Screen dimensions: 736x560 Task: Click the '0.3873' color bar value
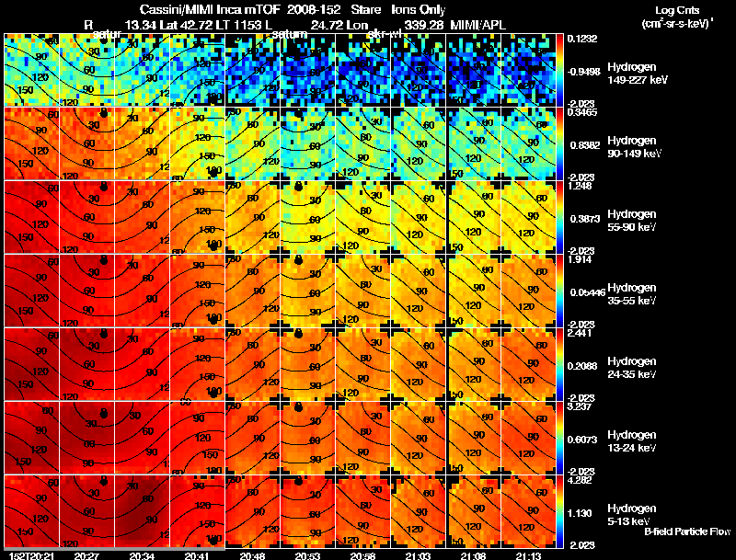click(585, 219)
